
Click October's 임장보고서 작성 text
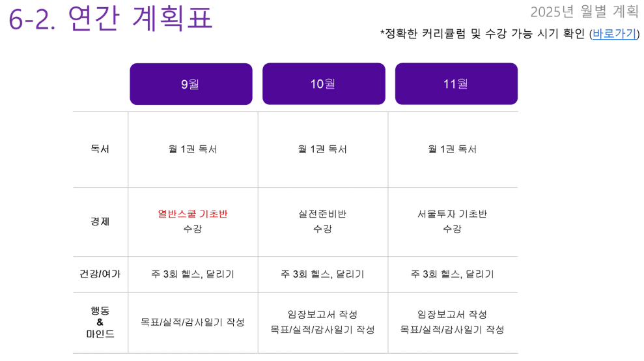point(323,315)
